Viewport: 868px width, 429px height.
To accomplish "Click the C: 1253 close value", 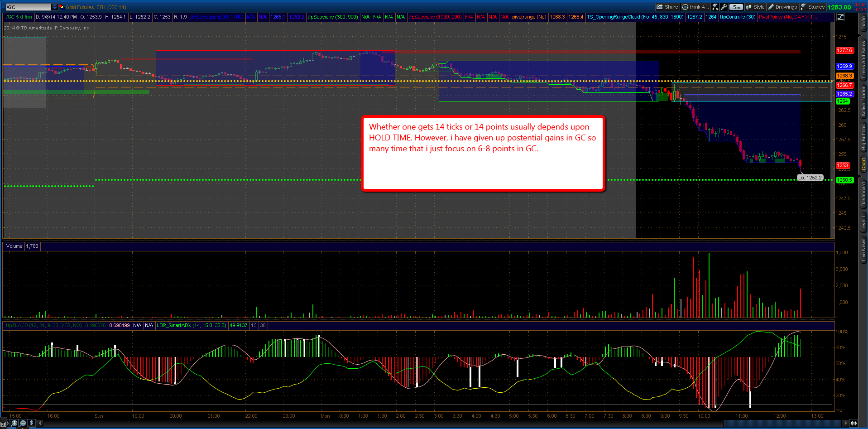I will pos(162,17).
